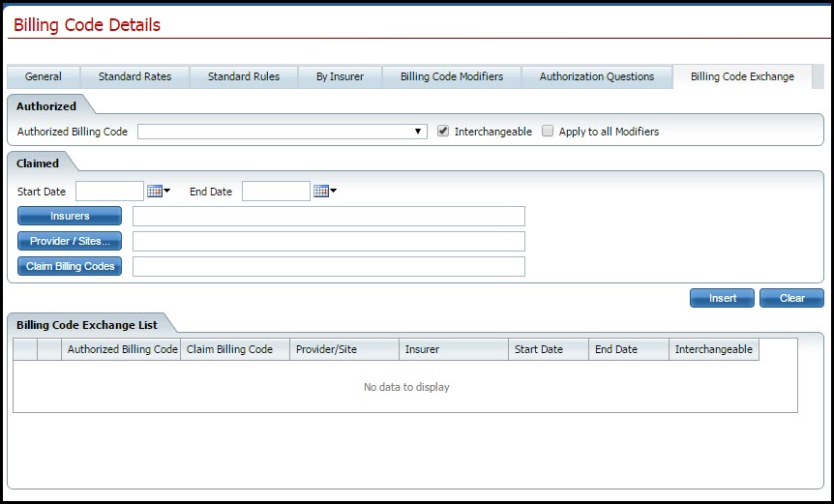This screenshot has height=504, width=834.
Task: Open the End Date calendar picker icon
Action: [x=324, y=192]
